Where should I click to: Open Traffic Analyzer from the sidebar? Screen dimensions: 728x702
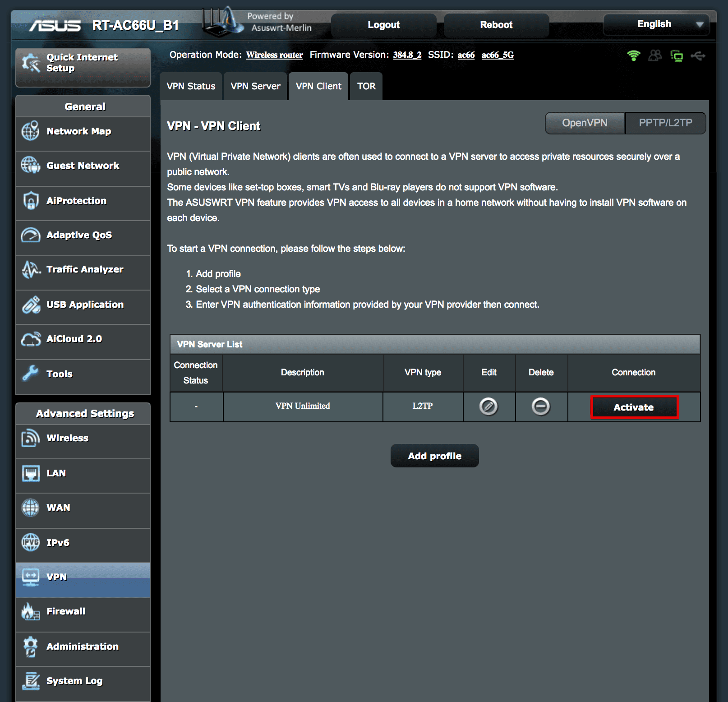pos(84,269)
